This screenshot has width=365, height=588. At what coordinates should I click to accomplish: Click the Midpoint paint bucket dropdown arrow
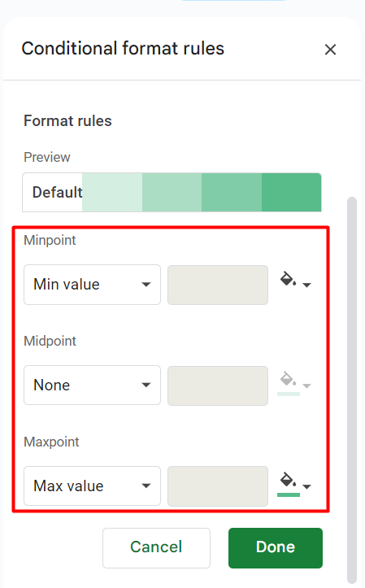(306, 385)
